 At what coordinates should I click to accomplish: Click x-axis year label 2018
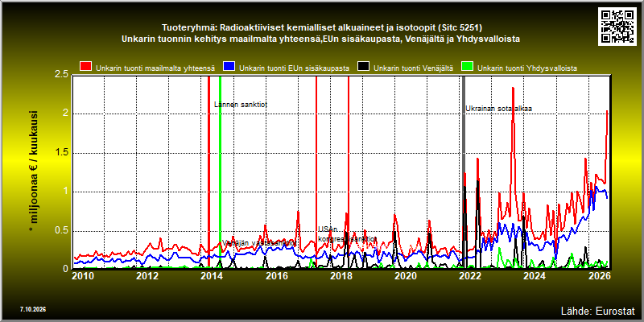(x=341, y=275)
